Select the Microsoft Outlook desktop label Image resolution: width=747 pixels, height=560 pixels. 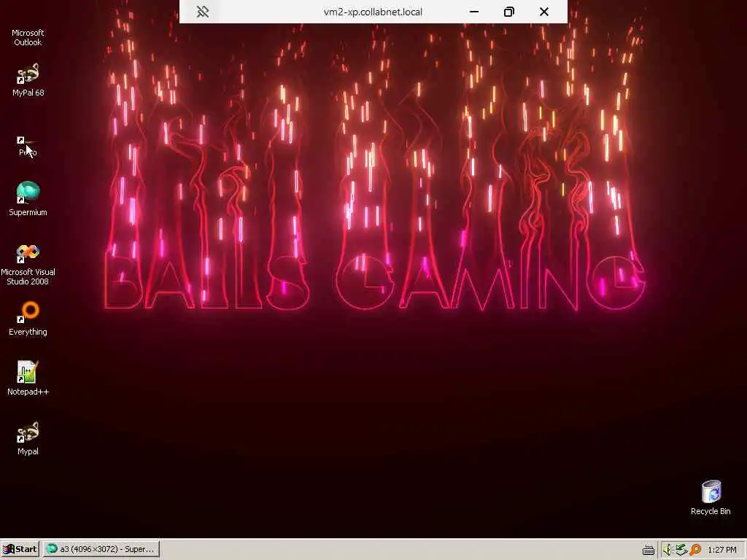(x=28, y=37)
